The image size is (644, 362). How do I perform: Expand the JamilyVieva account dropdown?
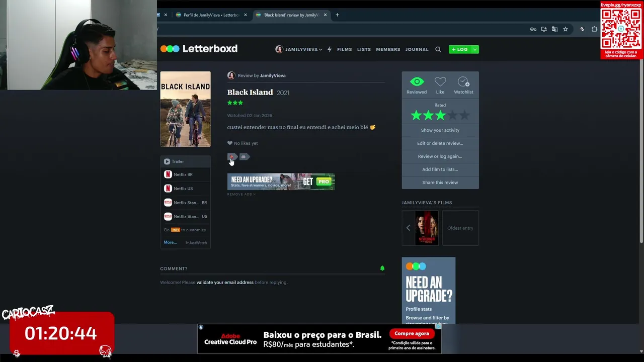coord(320,49)
